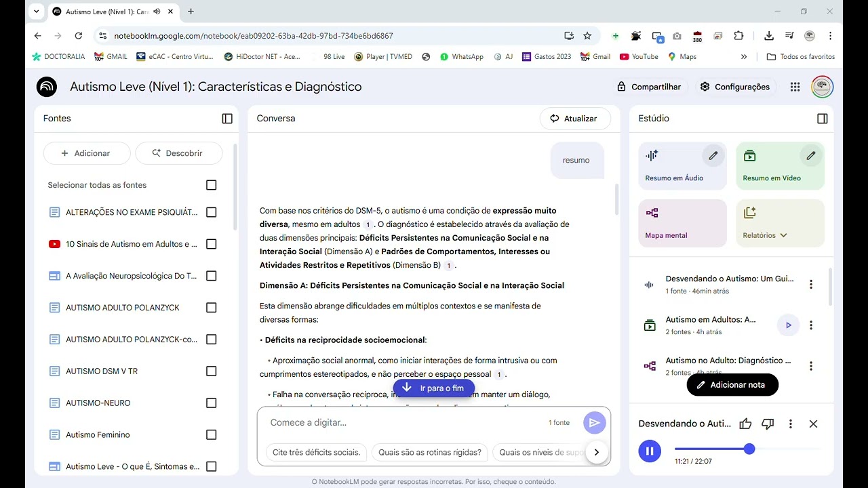Collapse the Estúdio panel
This screenshot has height=488, width=868.
823,119
